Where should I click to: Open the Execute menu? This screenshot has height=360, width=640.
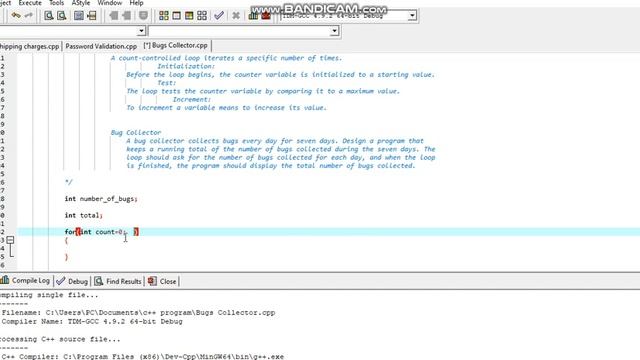(30, 3)
